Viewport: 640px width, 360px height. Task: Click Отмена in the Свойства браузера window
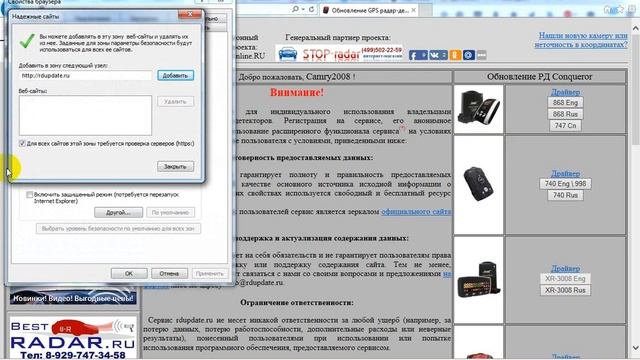[169, 273]
